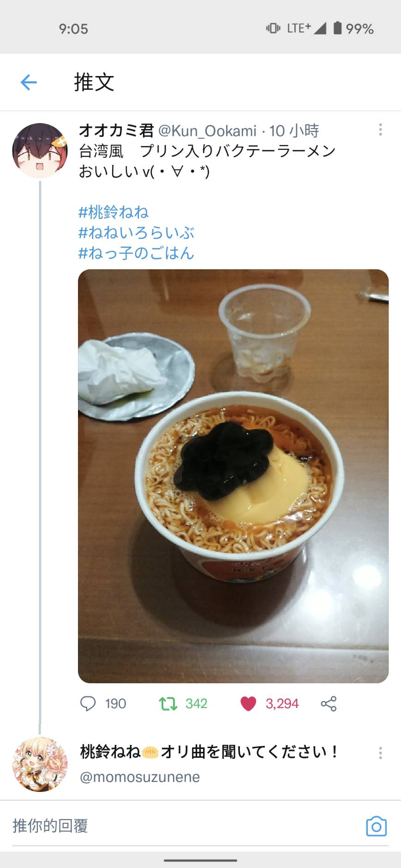
Task: Open the reply comment bubble icon
Action: click(x=88, y=703)
